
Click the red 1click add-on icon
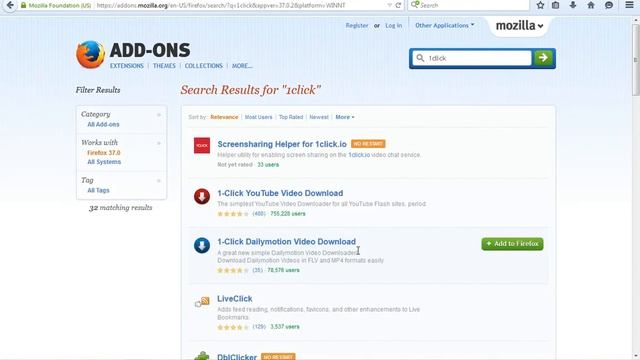[x=202, y=145]
